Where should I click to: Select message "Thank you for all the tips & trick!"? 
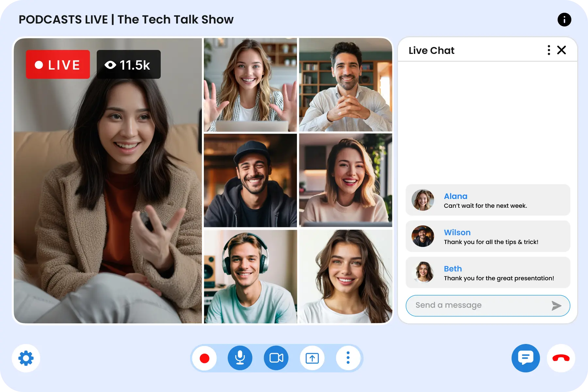[491, 242]
